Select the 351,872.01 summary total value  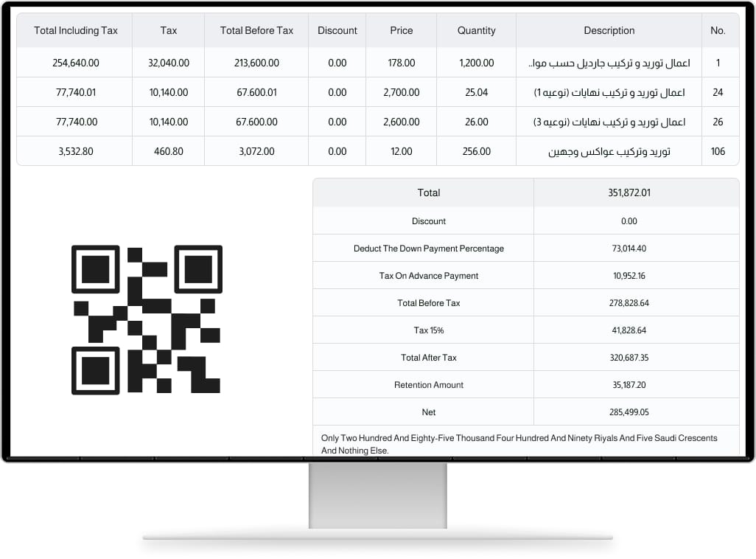(634, 192)
